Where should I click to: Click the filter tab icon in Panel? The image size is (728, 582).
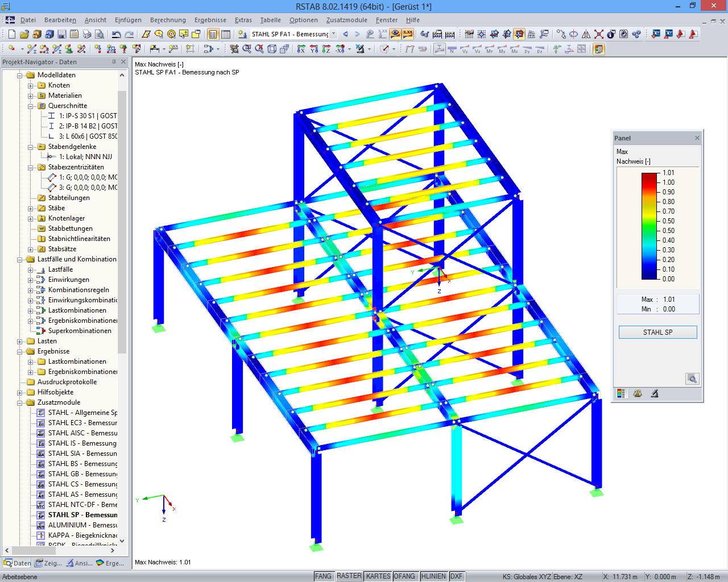click(655, 393)
